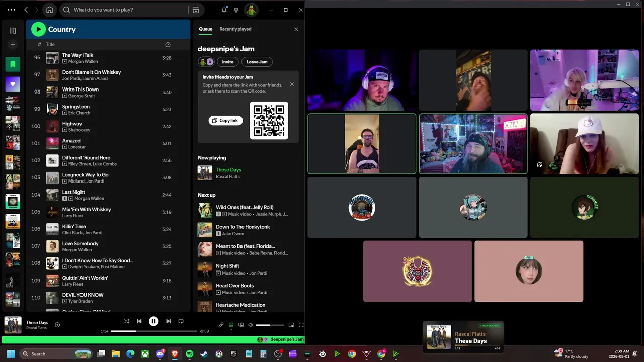This screenshot has height=362, width=644.
Task: Open the green deepsnipe's Jam bar
Action: click(153, 339)
